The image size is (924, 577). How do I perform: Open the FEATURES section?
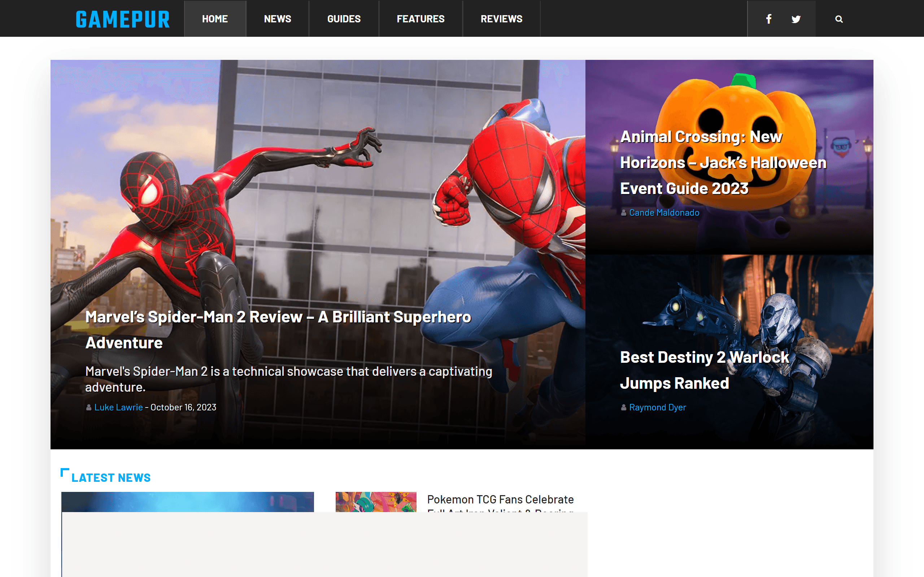tap(420, 18)
